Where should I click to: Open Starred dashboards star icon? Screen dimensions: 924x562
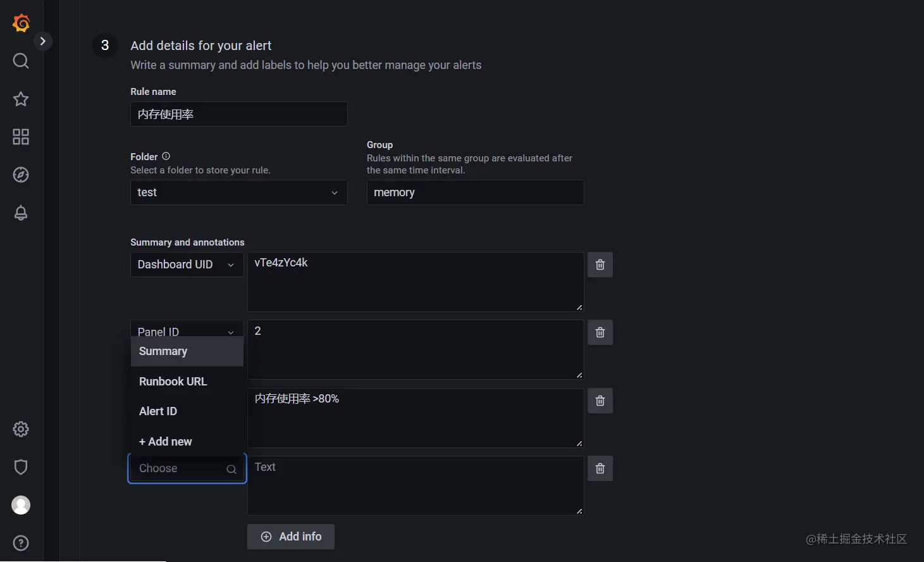pos(21,99)
